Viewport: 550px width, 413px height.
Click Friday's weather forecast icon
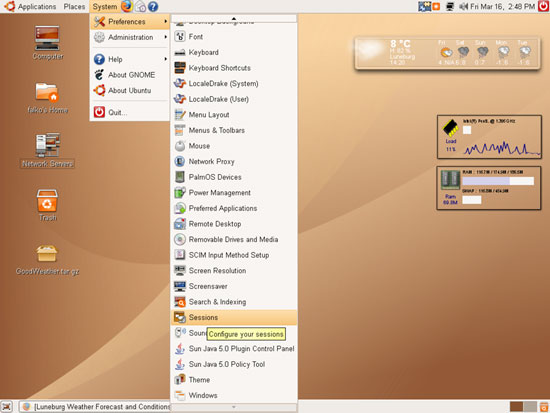click(446, 53)
